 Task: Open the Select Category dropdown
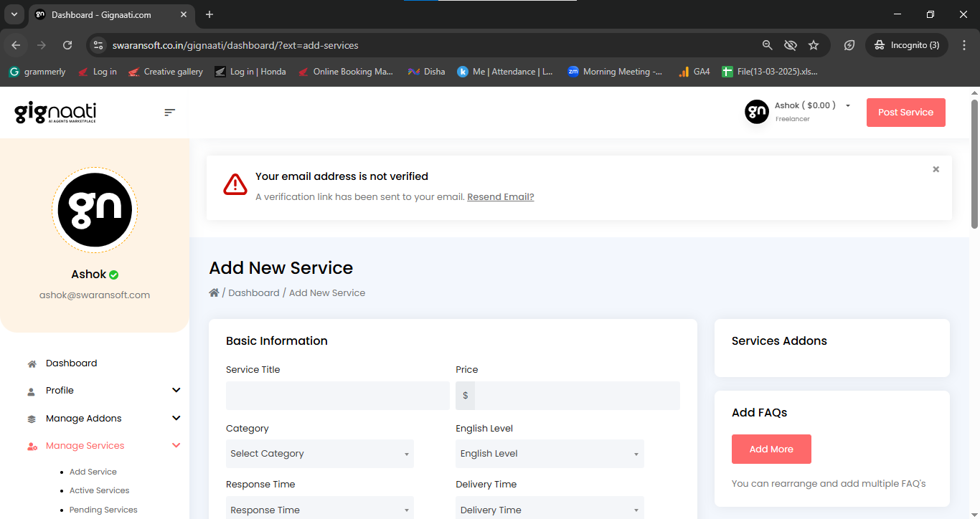pos(320,454)
